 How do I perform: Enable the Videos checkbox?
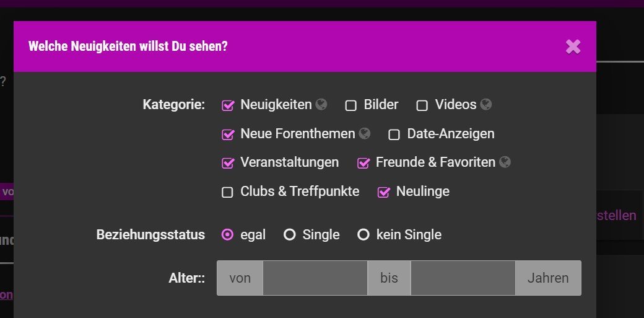pyautogui.click(x=422, y=105)
